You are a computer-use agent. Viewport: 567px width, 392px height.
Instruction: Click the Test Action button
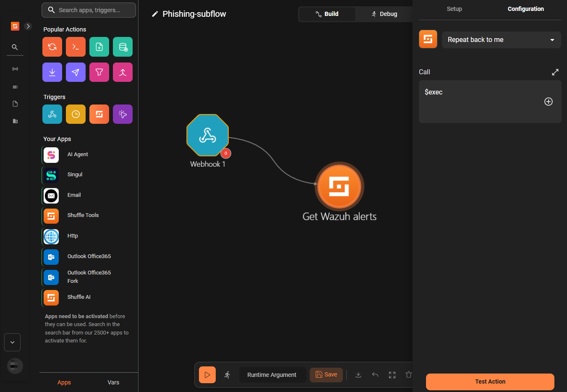pyautogui.click(x=489, y=382)
